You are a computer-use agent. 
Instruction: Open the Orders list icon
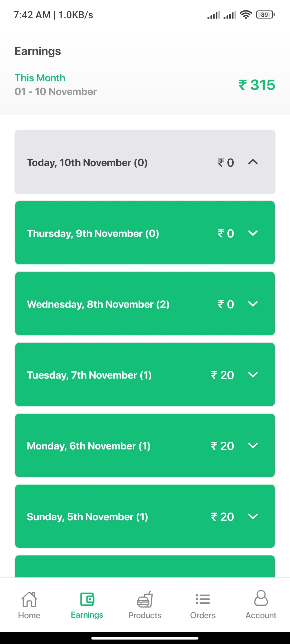point(203,599)
